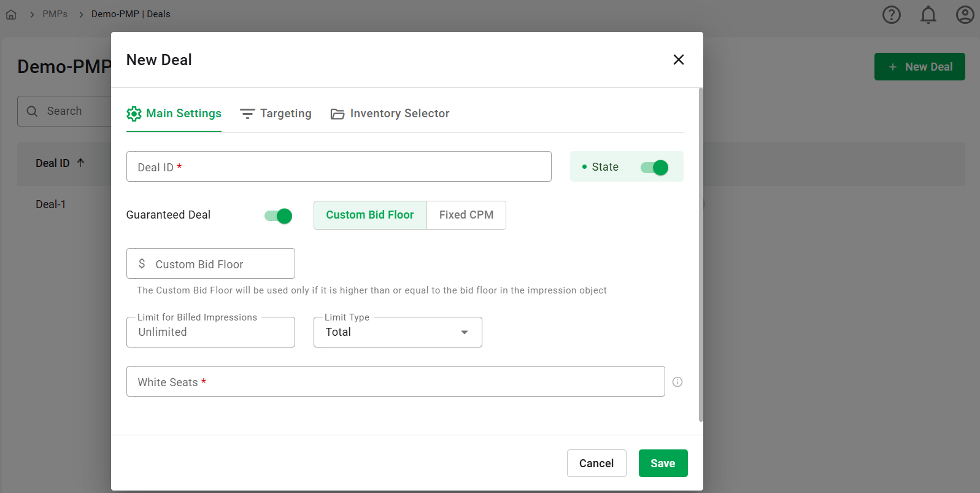This screenshot has width=980, height=493.
Task: Sort by Deal ID arrow icon
Action: [80, 163]
